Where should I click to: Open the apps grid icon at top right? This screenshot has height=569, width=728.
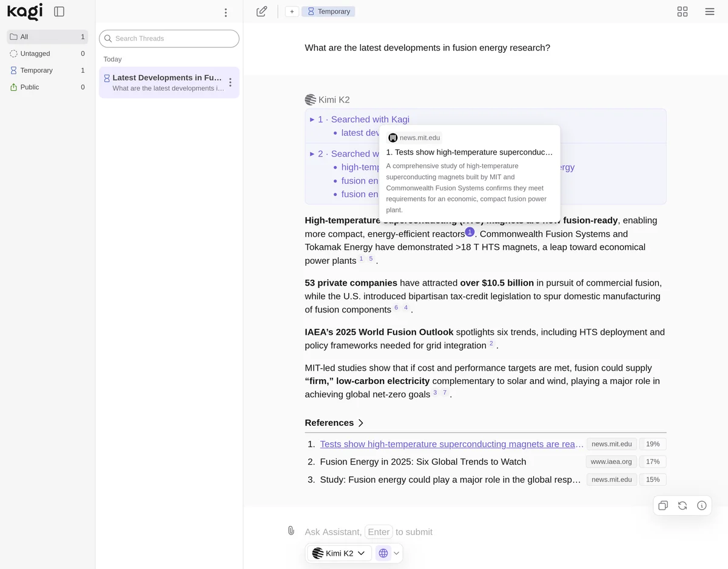click(682, 11)
